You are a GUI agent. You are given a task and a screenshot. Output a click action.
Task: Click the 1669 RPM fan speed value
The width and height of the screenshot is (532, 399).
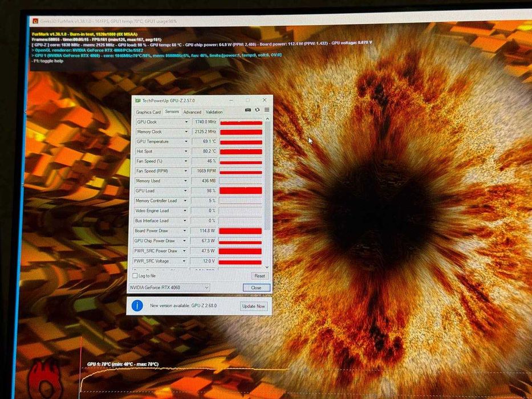click(204, 171)
